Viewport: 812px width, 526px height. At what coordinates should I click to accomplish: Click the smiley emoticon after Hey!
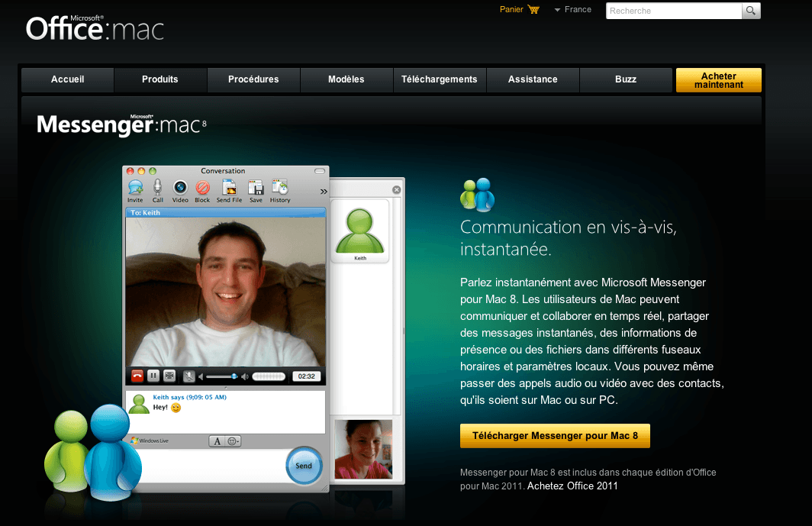coord(176,408)
